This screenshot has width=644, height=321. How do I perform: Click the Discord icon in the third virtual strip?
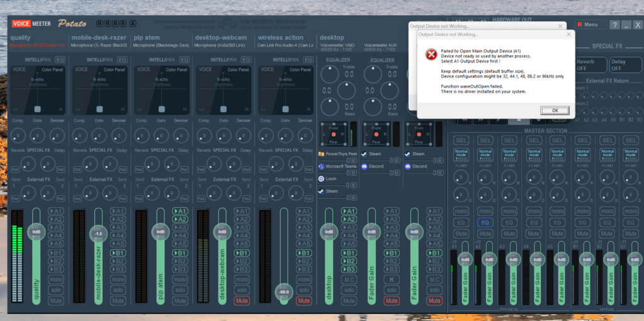click(407, 166)
